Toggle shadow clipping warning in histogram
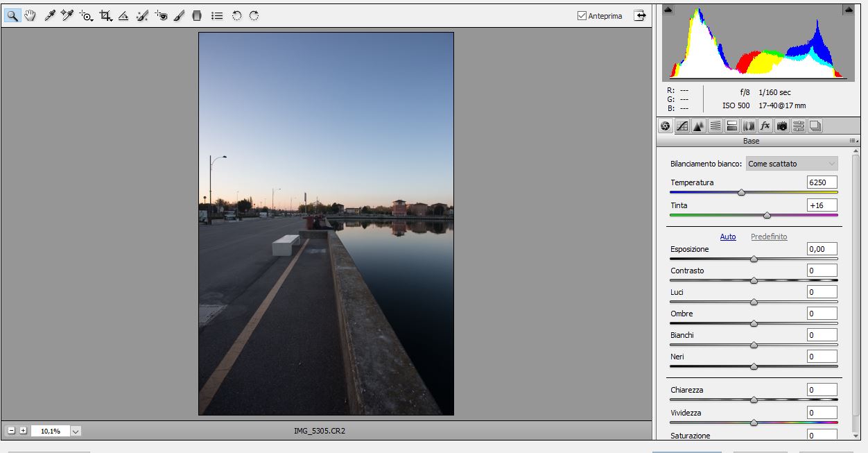Viewport: 868px width, 453px height. click(668, 10)
